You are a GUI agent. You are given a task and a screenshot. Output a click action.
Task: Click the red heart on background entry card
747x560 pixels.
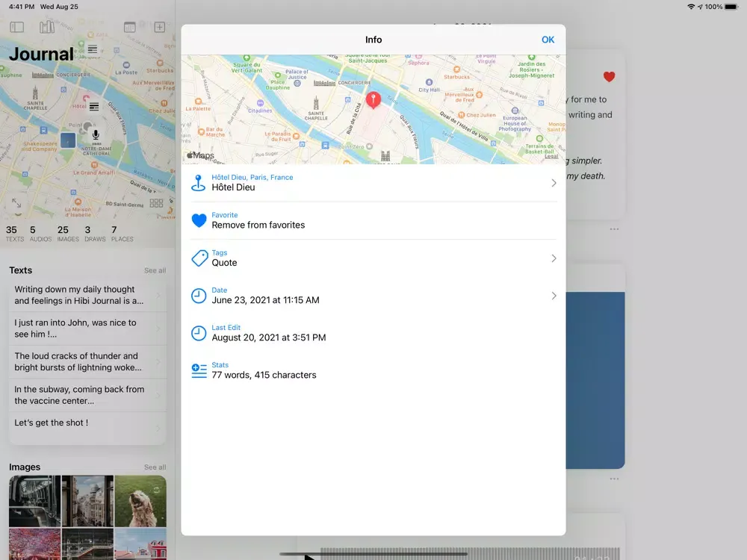point(609,77)
